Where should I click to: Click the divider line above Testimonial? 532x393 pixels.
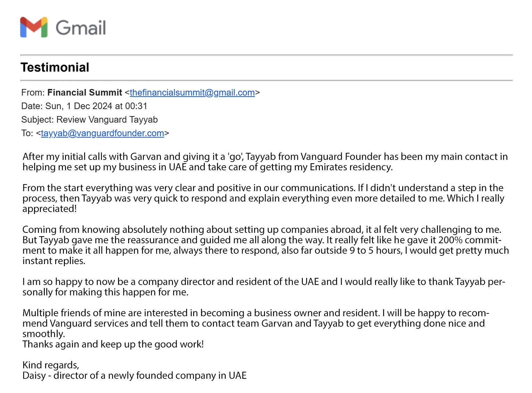[266, 55]
